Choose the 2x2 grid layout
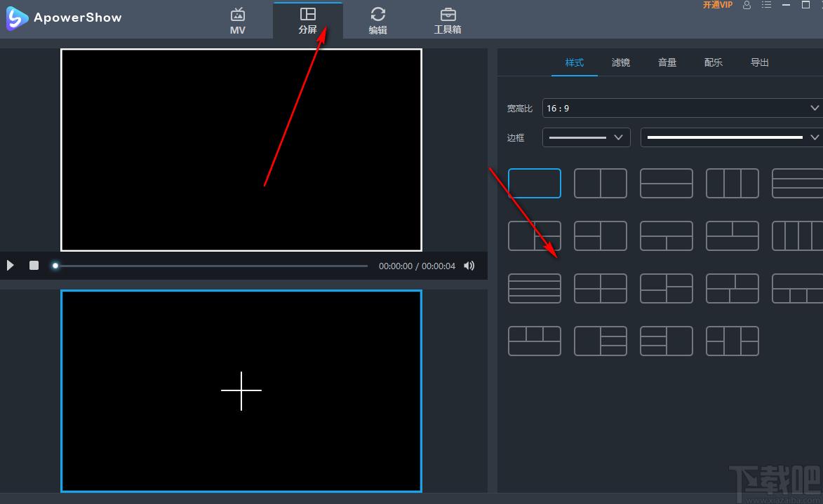Viewport: 823px width, 504px height. [x=601, y=288]
